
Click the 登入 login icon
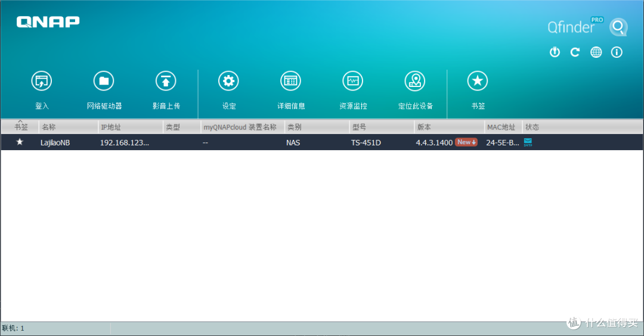tap(42, 81)
